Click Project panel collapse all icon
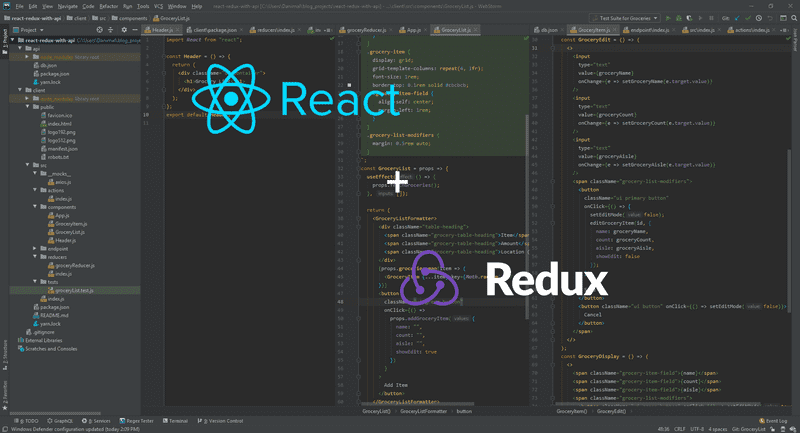 [x=110, y=30]
